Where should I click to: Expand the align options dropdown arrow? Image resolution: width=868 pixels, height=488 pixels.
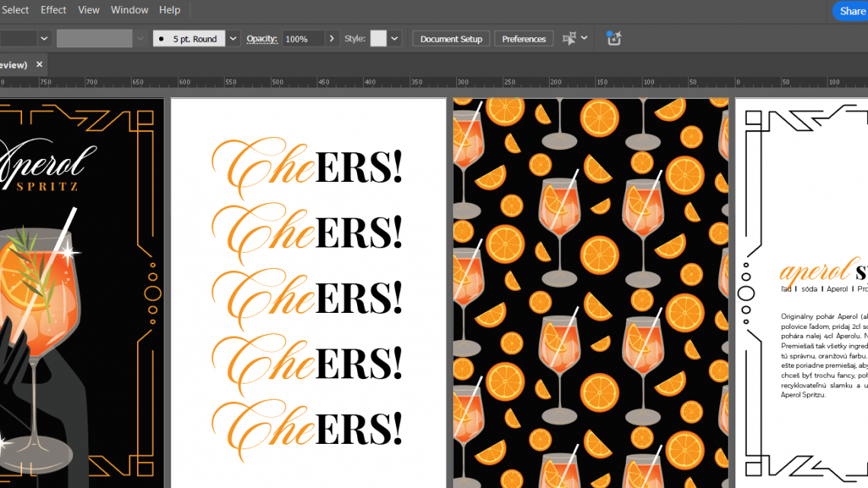(x=584, y=38)
